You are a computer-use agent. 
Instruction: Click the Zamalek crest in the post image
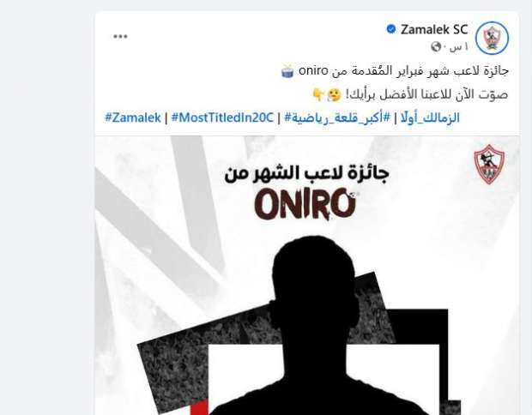[489, 164]
